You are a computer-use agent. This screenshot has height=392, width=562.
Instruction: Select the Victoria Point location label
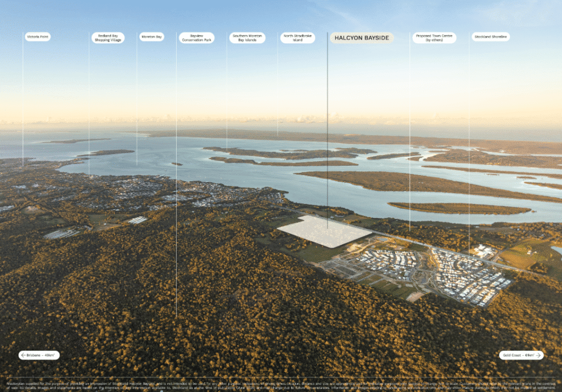point(37,37)
